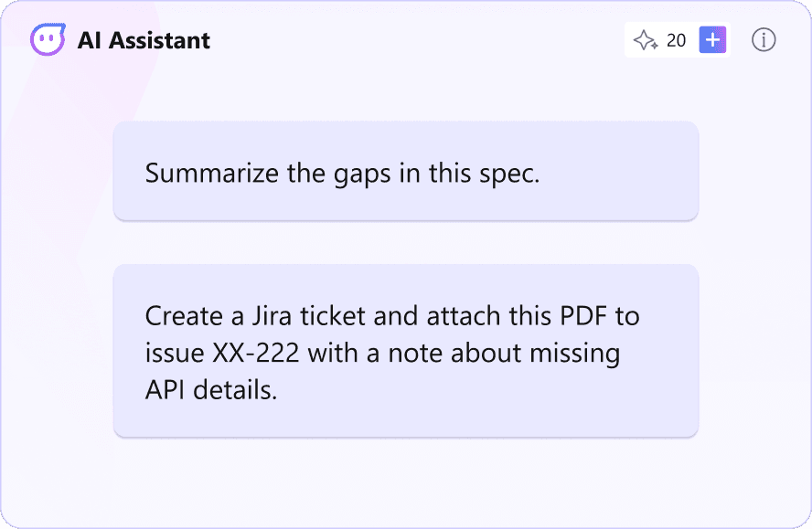Click the word "AI" beside the logo
Image resolution: width=812 pixels, height=529 pixels.
coord(89,40)
